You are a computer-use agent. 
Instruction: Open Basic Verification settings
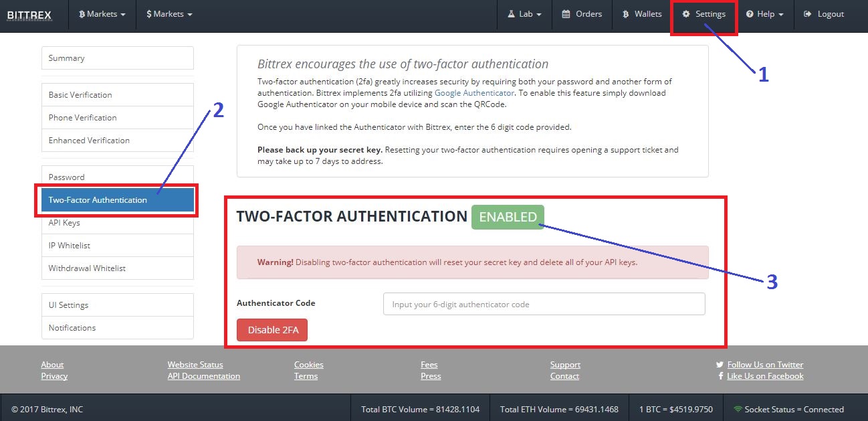pos(118,95)
